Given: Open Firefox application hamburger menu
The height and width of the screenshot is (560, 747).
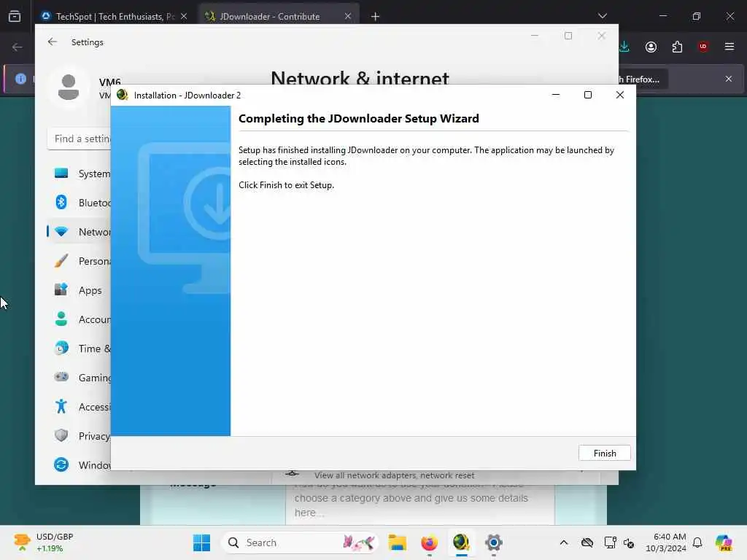Looking at the screenshot, I should pos(729,47).
